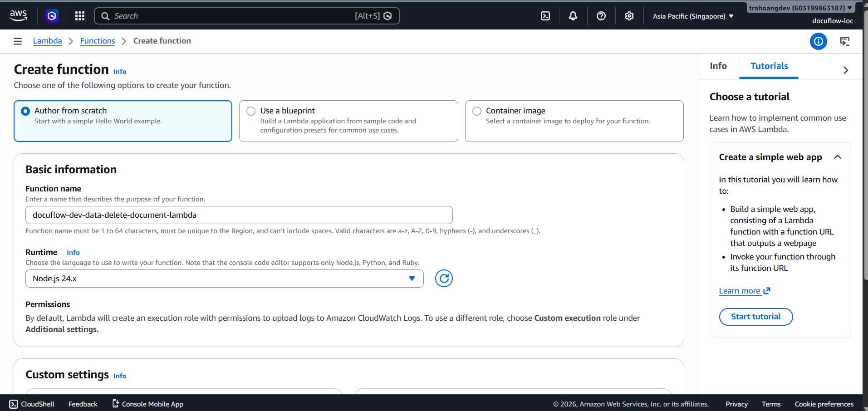868x411 pixels.
Task: Click the Custom settings heading
Action: 67,375
